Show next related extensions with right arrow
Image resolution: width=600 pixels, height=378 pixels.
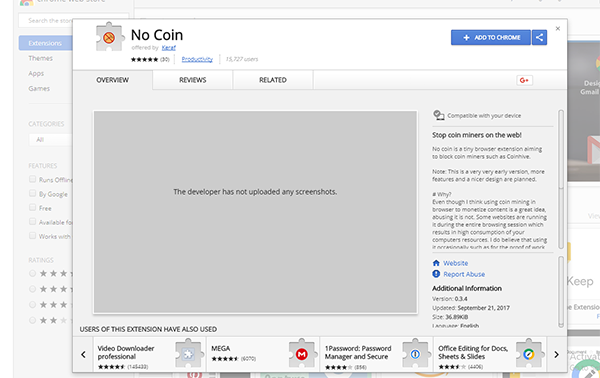(556, 354)
